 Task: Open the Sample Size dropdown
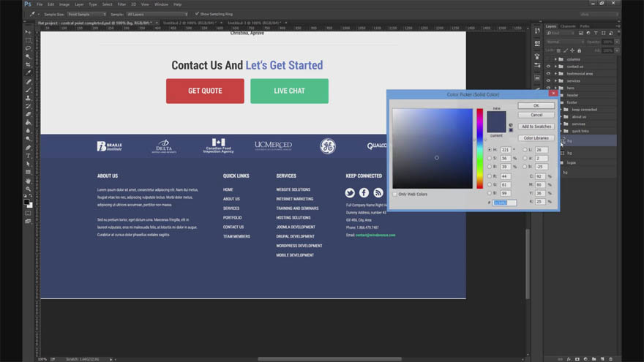86,15
